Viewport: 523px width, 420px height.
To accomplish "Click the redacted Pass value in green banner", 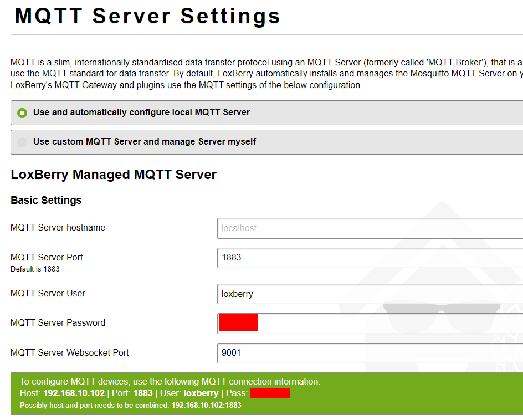I will point(270,393).
